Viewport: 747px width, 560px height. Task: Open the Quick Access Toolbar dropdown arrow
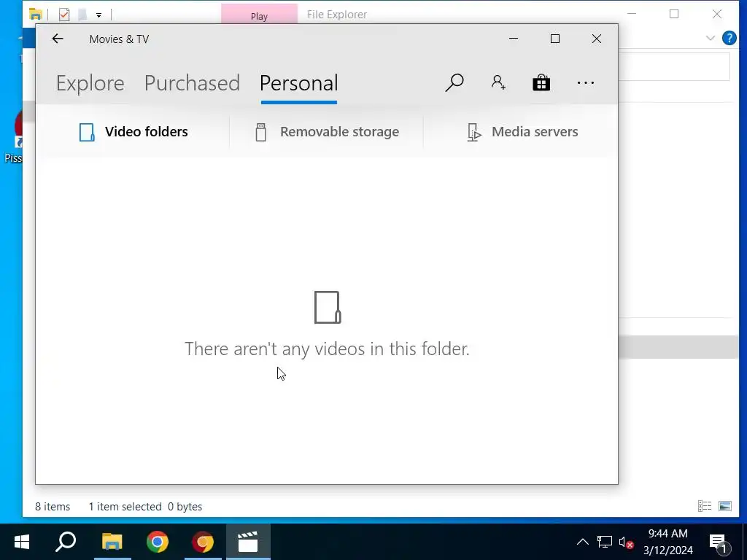tap(98, 15)
